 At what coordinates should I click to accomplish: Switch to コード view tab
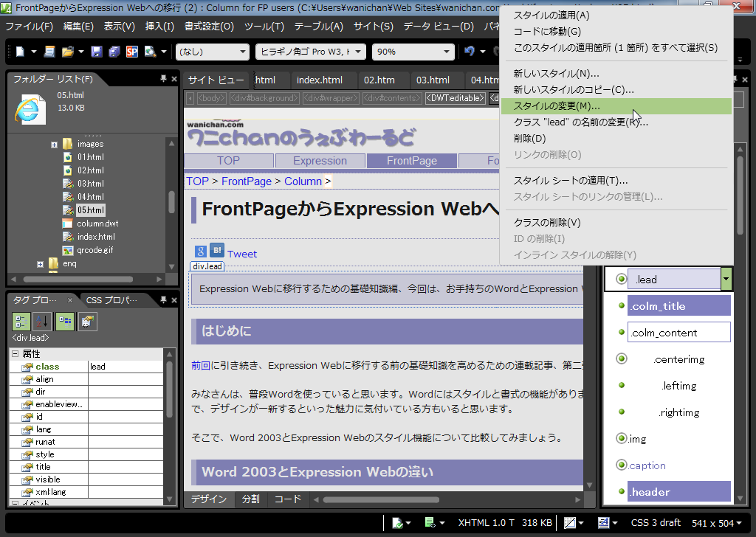click(x=288, y=499)
